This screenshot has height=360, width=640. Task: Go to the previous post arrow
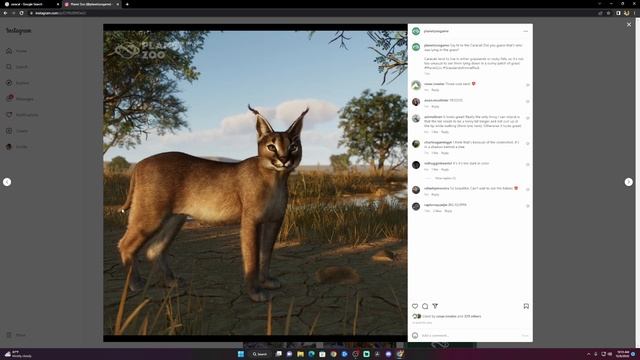[x=7, y=182]
